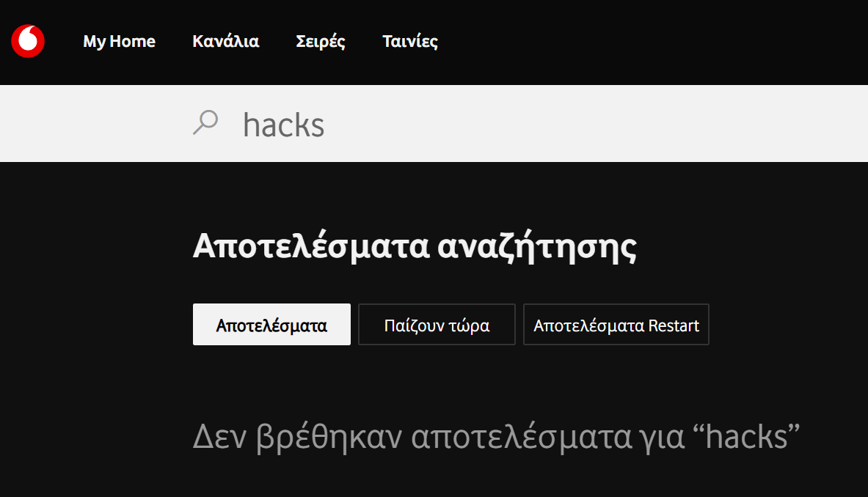Show the Αποτελέσματα Restart tab

[616, 325]
